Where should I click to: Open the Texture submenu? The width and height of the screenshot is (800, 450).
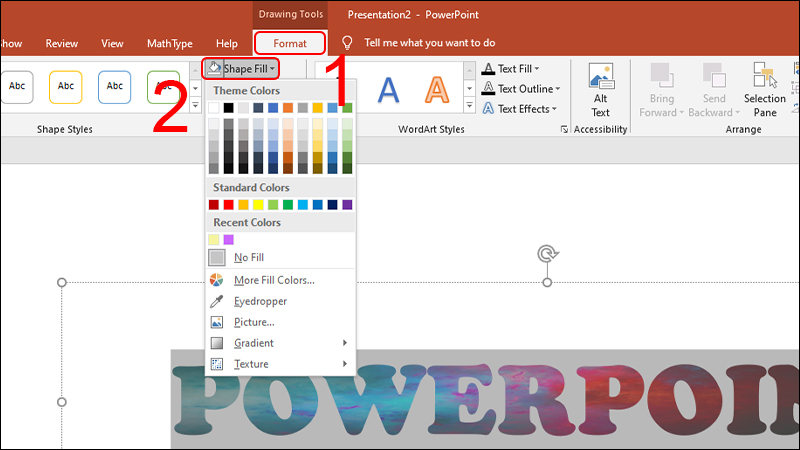(280, 364)
